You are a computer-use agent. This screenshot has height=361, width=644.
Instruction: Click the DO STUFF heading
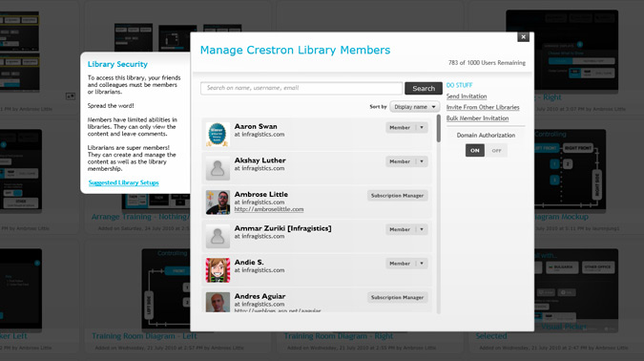pyautogui.click(x=459, y=85)
